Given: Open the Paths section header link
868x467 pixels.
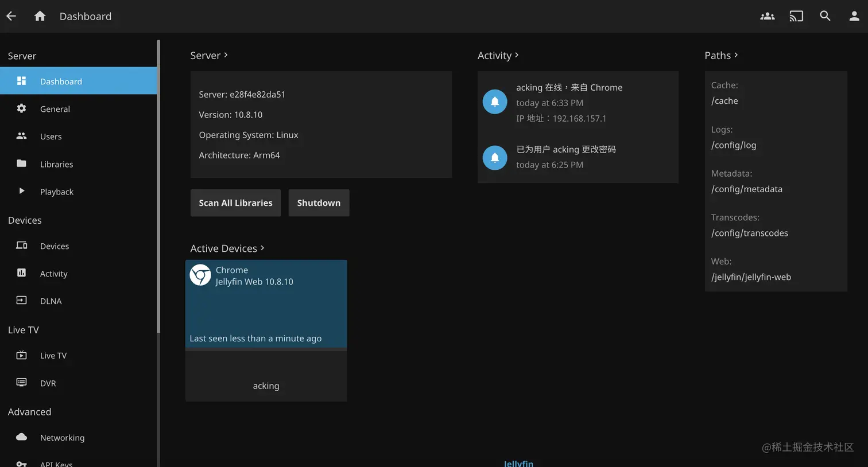Looking at the screenshot, I should point(721,55).
